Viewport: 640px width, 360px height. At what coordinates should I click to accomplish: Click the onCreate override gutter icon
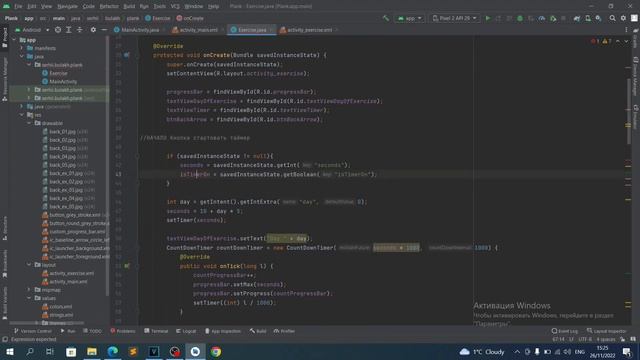[x=127, y=55]
